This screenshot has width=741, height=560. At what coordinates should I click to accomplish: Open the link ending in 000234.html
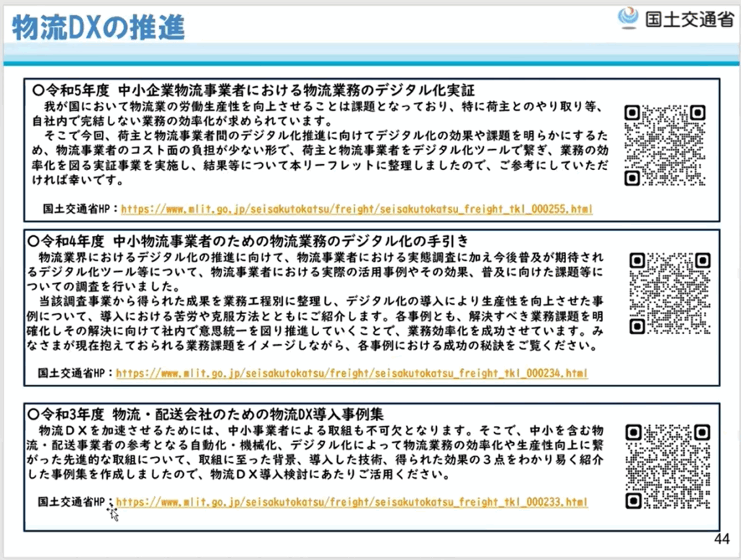point(352,373)
